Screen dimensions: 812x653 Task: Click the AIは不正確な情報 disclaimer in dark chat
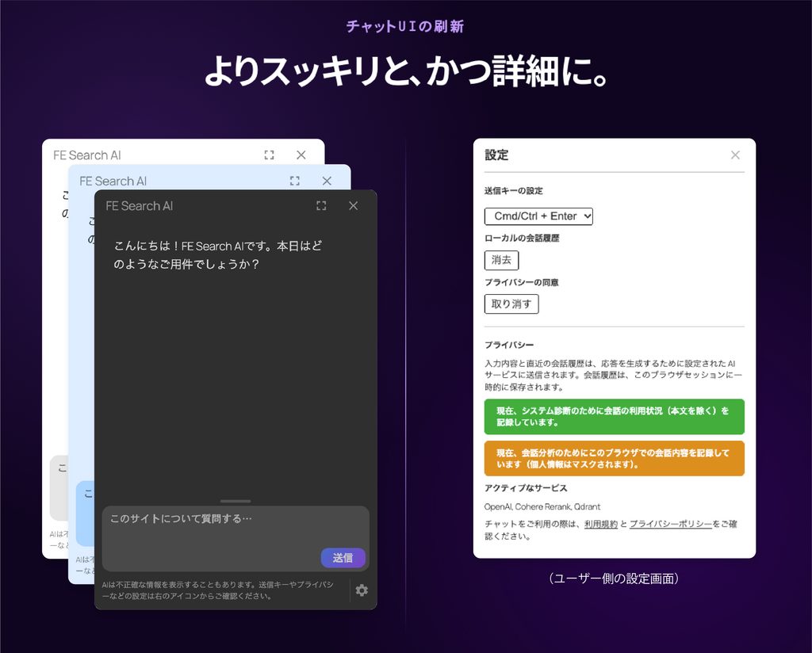coord(218,590)
